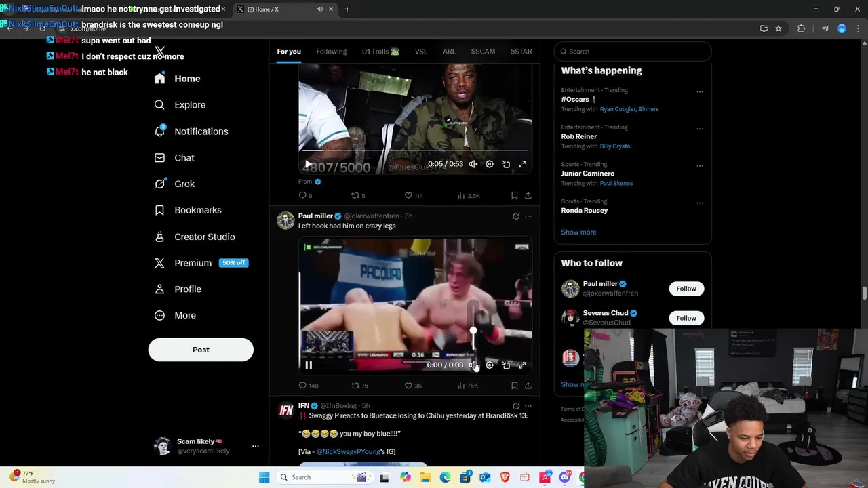This screenshot has width=868, height=488.
Task: Bookmark the post with 114 likes
Action: (514, 195)
